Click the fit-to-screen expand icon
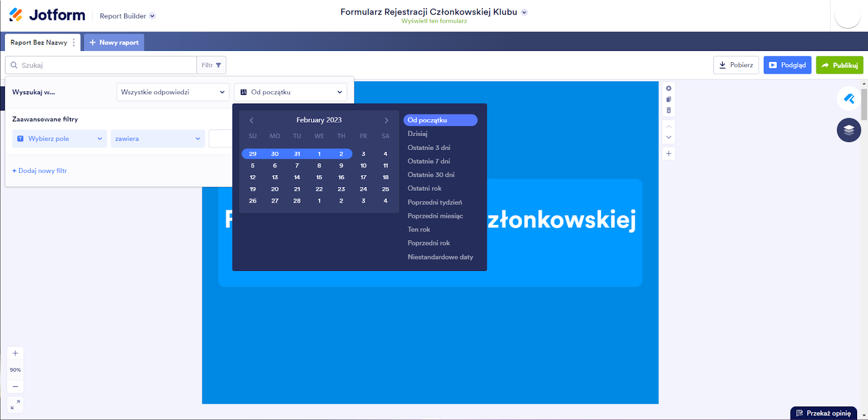 click(15, 405)
